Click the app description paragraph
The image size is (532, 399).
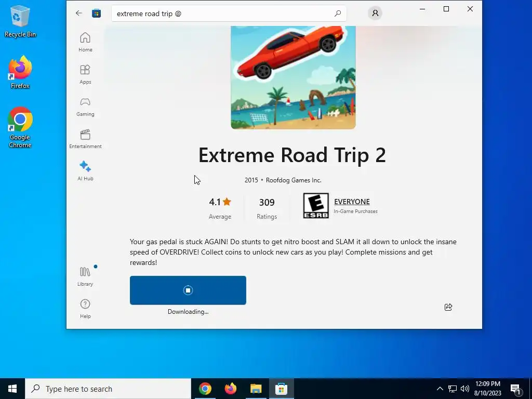tap(293, 252)
